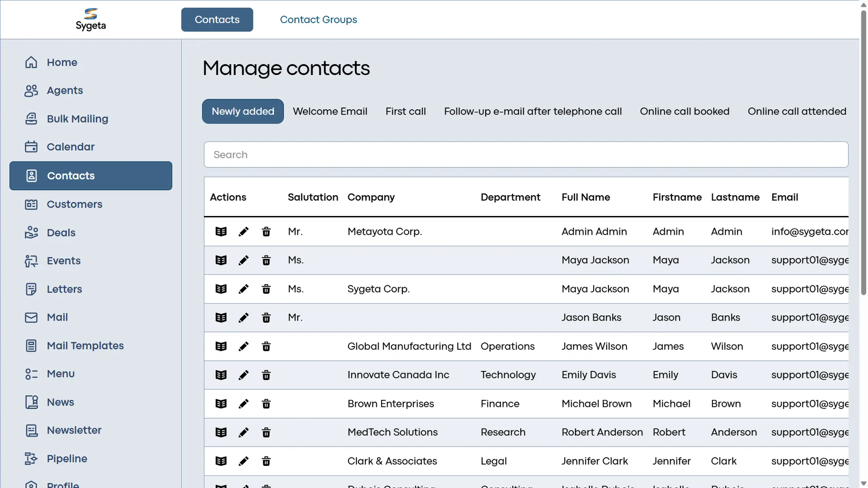Delete the Robert Anderson contact
868x488 pixels.
pyautogui.click(x=266, y=432)
